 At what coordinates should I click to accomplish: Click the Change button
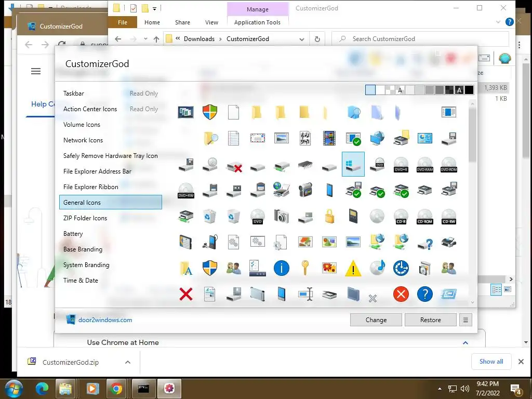click(376, 320)
